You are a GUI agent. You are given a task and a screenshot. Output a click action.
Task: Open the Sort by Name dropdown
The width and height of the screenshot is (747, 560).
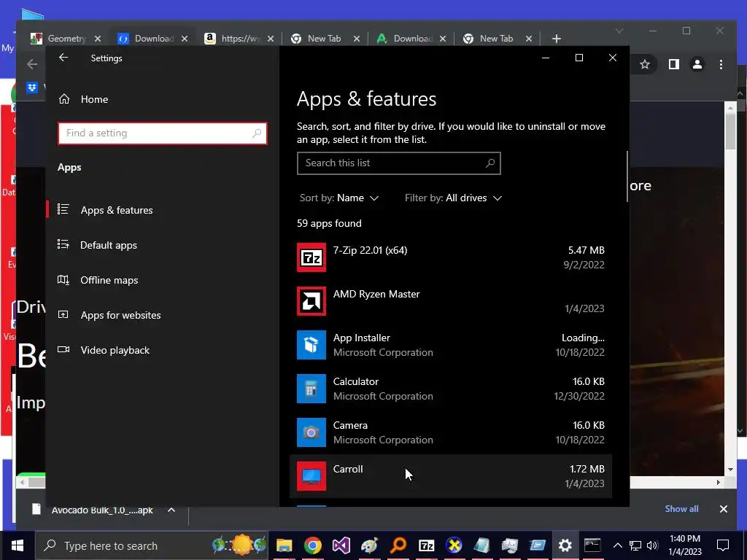pyautogui.click(x=338, y=198)
